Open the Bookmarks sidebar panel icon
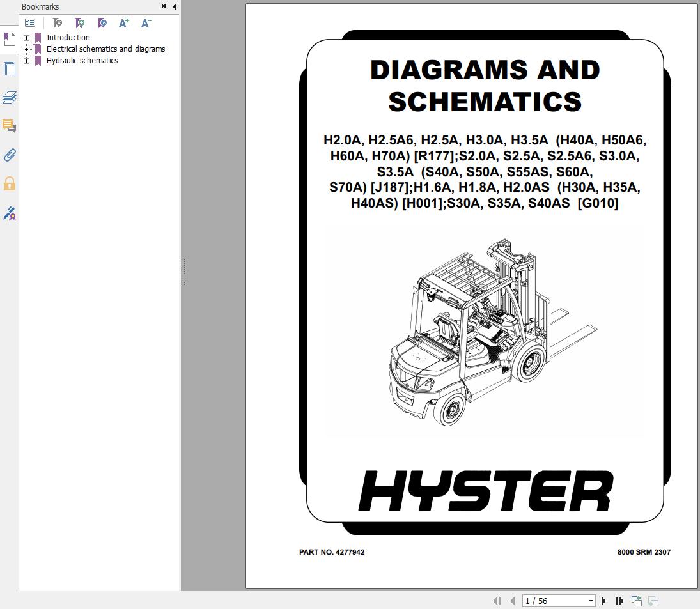Image resolution: width=700 pixels, height=609 pixels. tap(10, 40)
